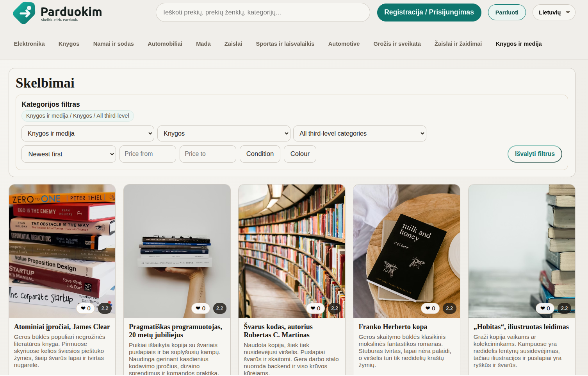Open Pragmatiškas programuotojas listing title

176,331
